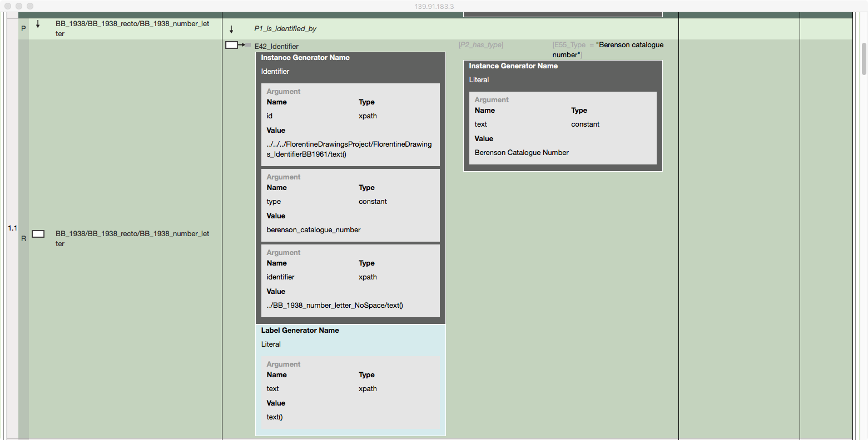This screenshot has height=440, width=868.
Task: Toggle the white box next to E42_Identifier
Action: [x=231, y=45]
